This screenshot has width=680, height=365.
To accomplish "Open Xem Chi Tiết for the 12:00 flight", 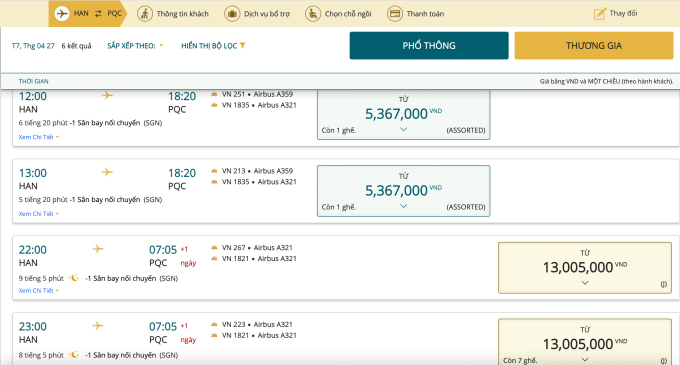I will (39, 137).
